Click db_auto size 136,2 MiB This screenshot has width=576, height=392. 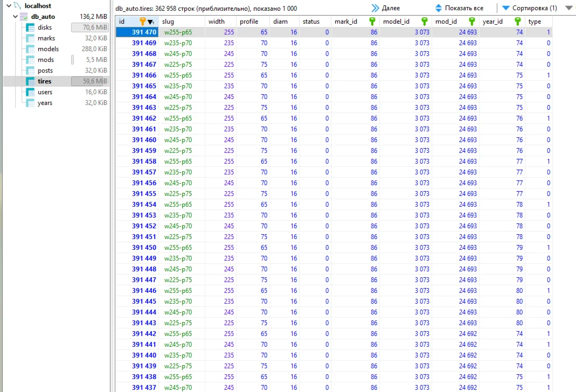click(x=93, y=17)
